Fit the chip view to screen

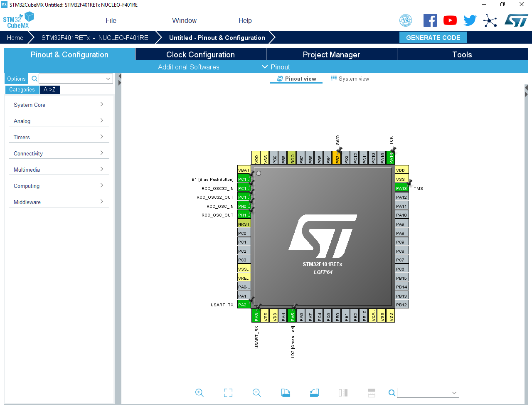(x=228, y=393)
